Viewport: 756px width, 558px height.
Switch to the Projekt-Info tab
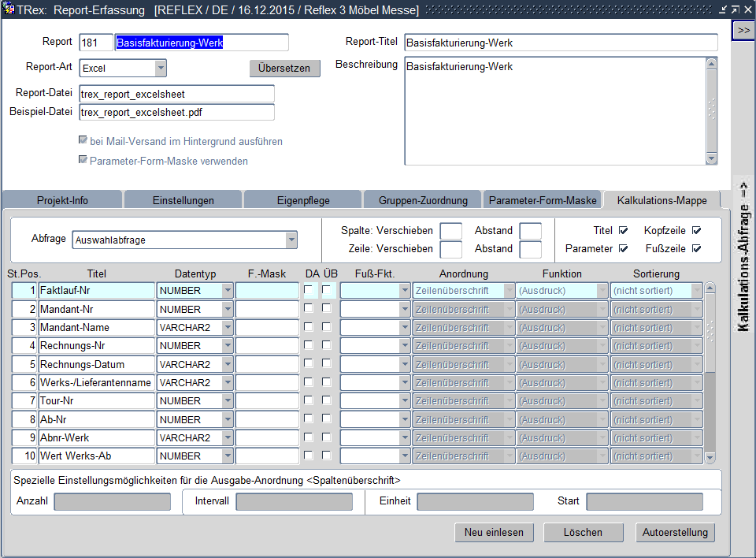tap(62, 200)
